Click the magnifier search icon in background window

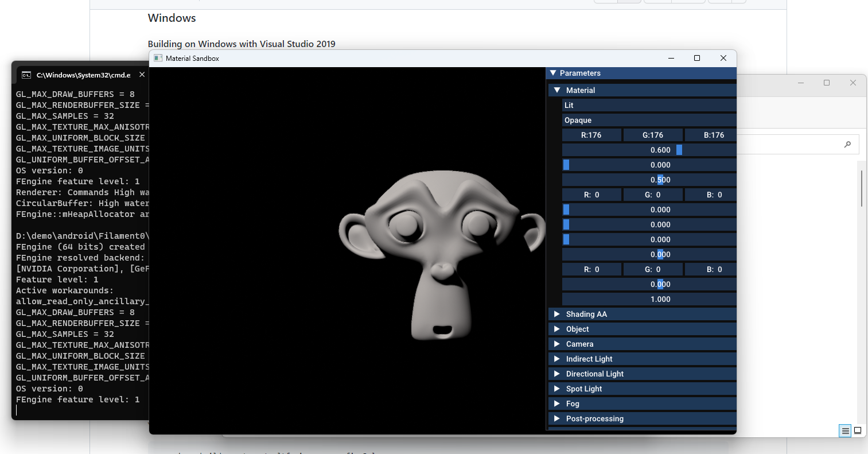847,144
